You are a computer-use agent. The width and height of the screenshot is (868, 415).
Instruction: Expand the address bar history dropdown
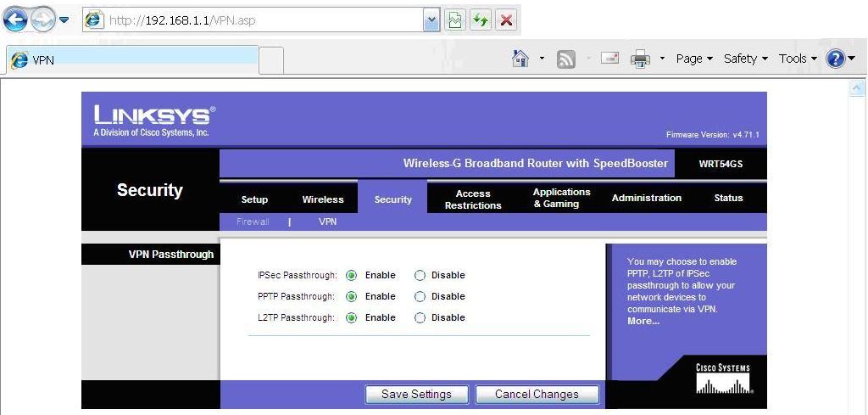431,21
